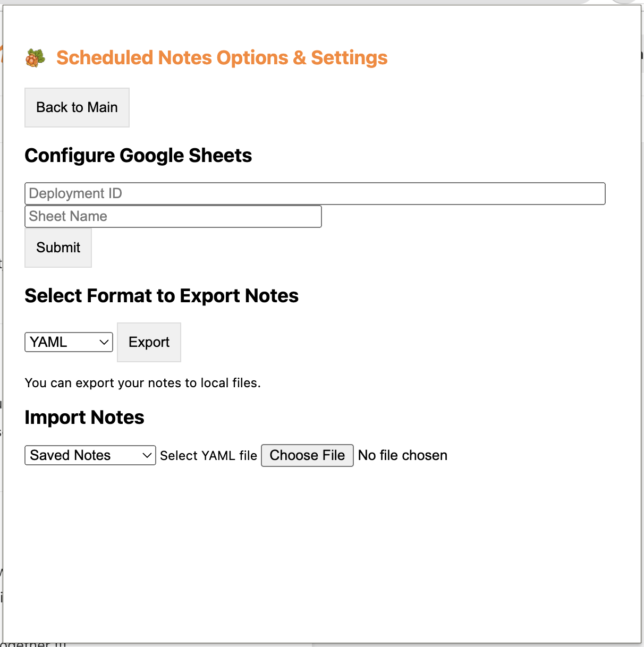Click the Configure Google Sheets heading
The image size is (644, 647).
138,155
